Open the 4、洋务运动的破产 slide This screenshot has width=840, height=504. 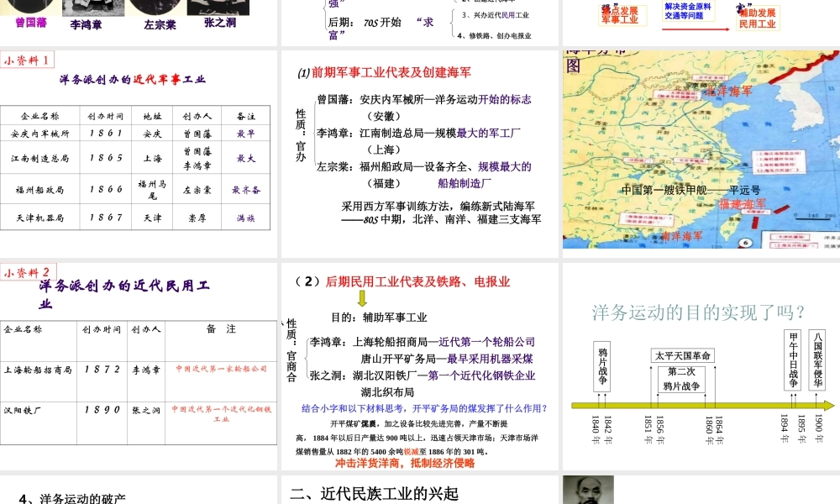(139, 490)
